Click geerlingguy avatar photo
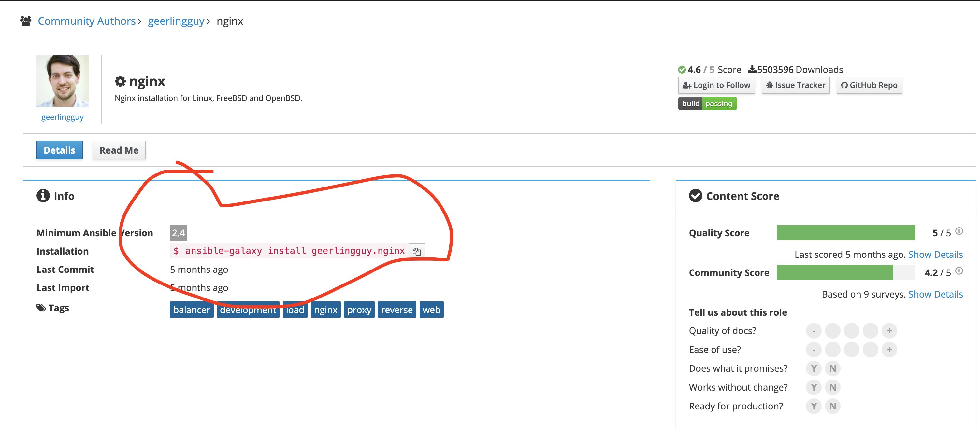 click(x=63, y=81)
